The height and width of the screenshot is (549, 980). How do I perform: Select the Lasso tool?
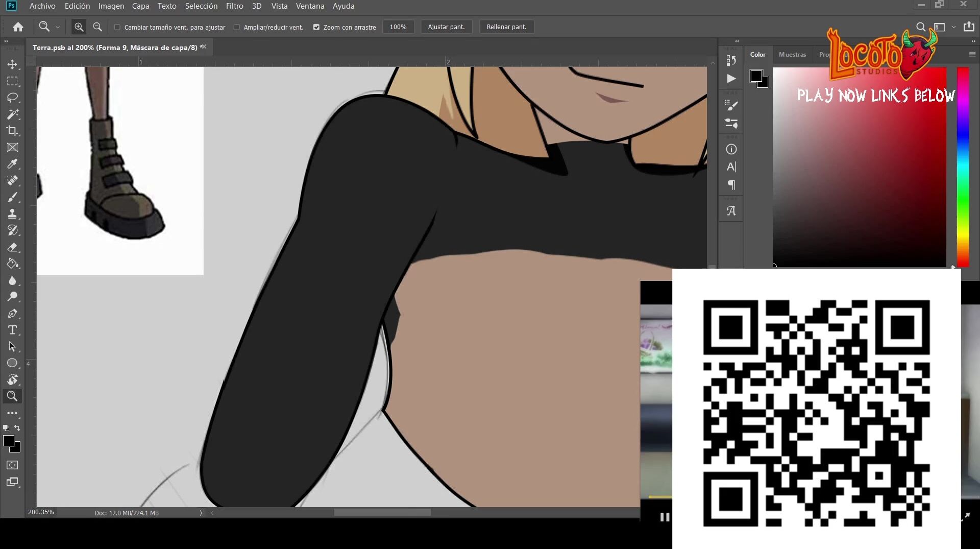pyautogui.click(x=12, y=98)
